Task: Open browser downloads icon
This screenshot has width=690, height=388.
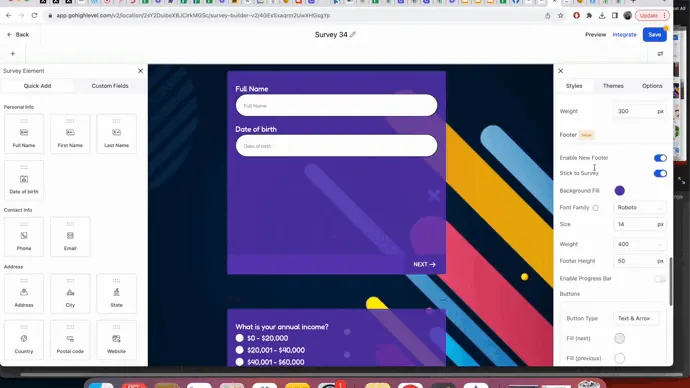Action: tap(602, 15)
